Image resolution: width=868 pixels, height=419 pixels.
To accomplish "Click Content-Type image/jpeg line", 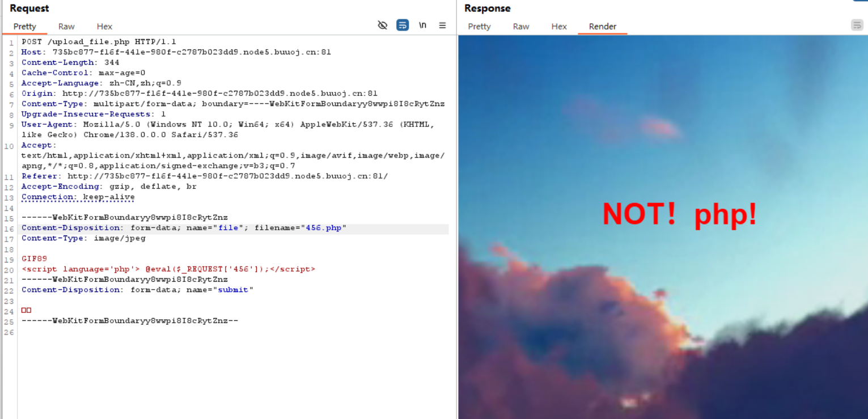I will point(83,238).
